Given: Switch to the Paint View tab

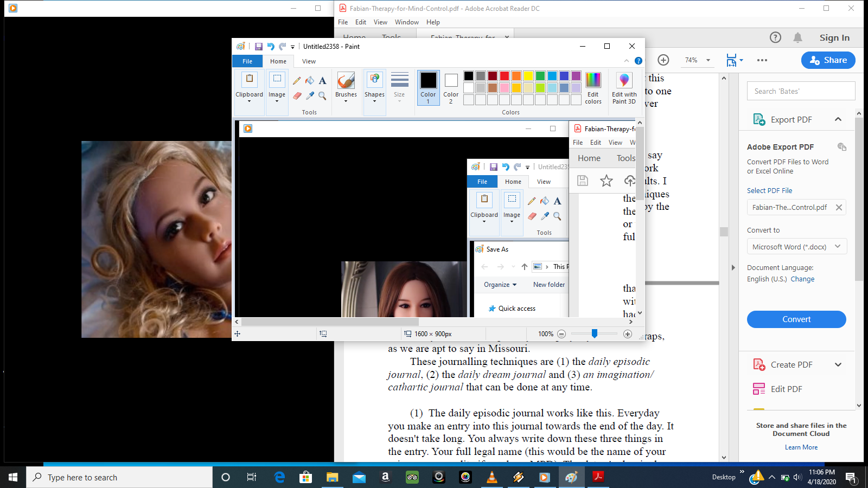Looking at the screenshot, I should click(x=309, y=61).
